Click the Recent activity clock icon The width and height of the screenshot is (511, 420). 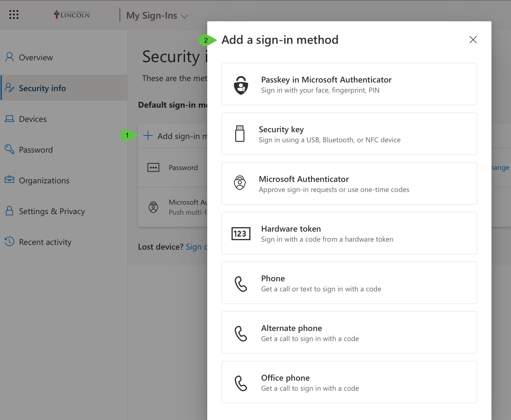tap(9, 241)
